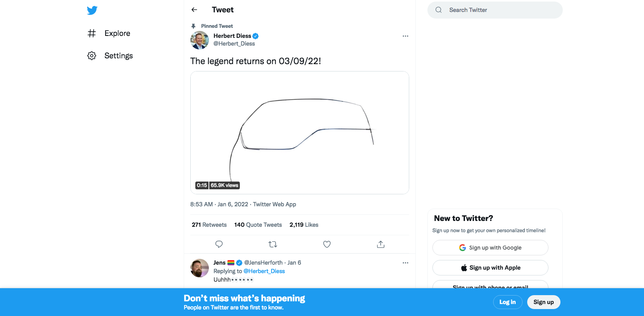Open the @Herbert_Diess mention link in reply

click(x=264, y=271)
